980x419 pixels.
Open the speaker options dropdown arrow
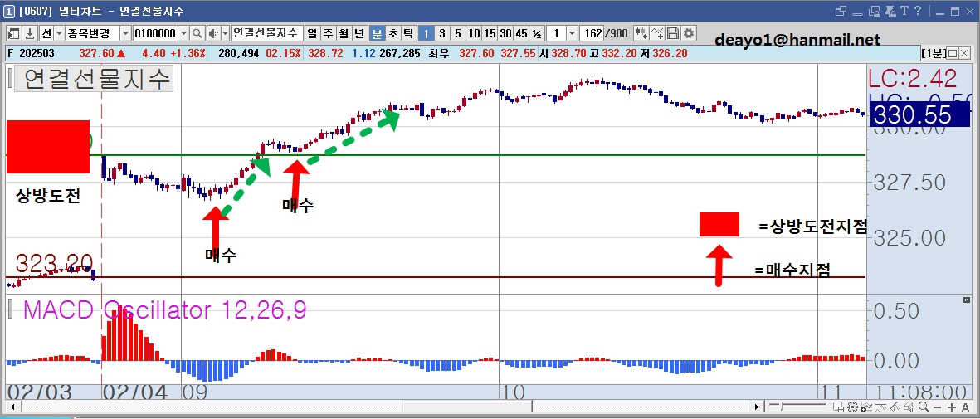coord(224,33)
